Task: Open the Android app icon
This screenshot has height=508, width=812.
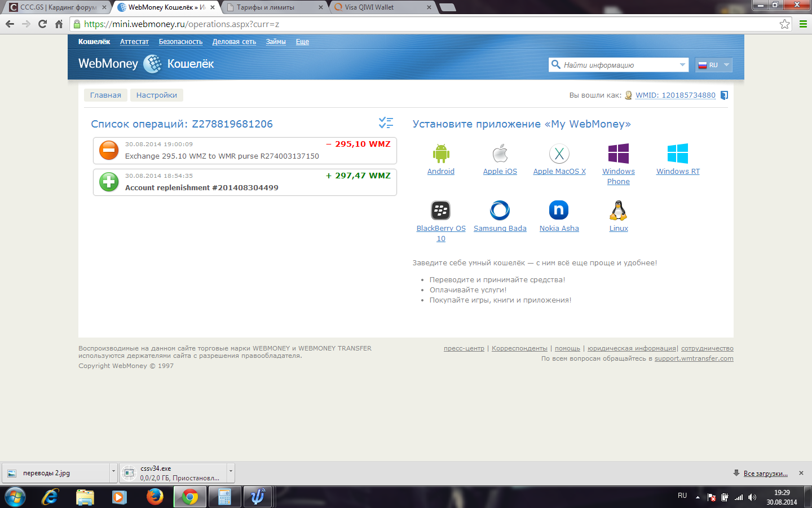Action: (x=441, y=154)
